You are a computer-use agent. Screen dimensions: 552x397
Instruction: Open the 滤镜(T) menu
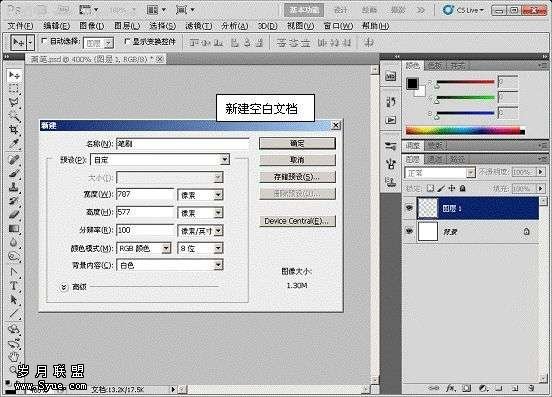click(x=199, y=26)
